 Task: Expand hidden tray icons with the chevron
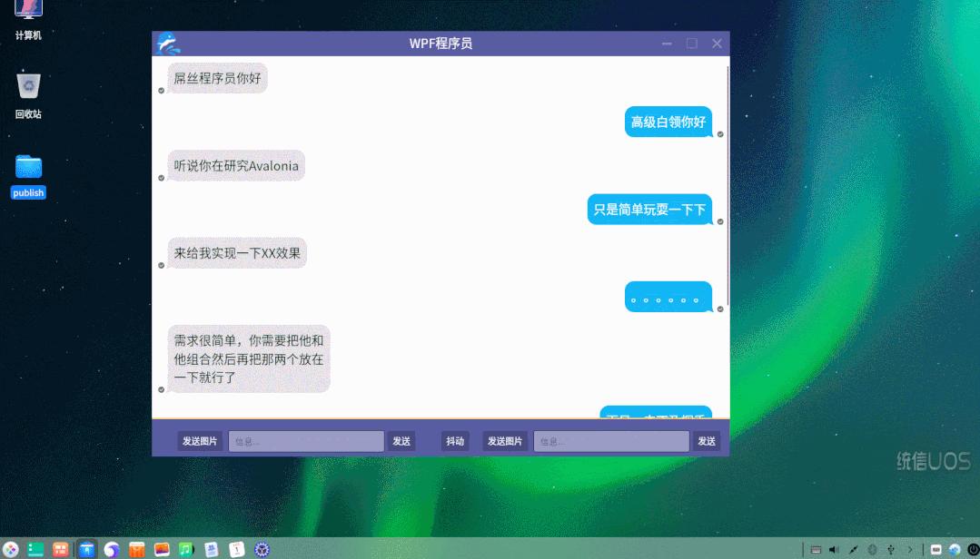[910, 549]
